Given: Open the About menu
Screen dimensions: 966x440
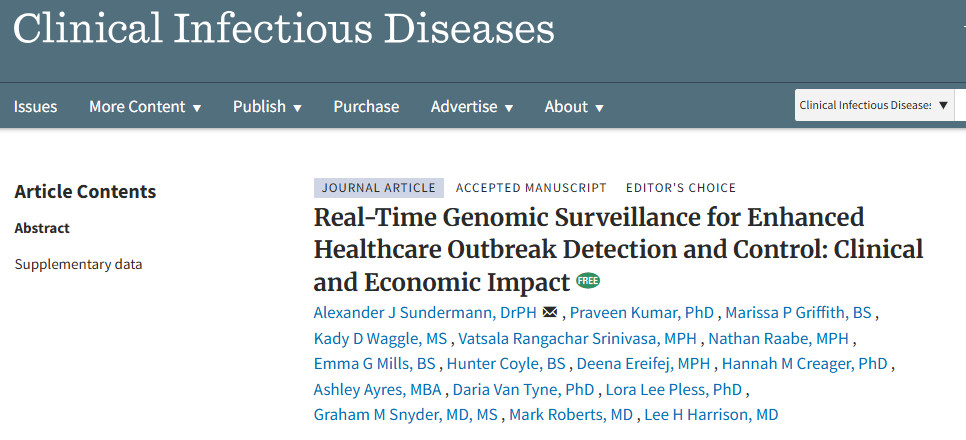Looking at the screenshot, I should click(x=574, y=107).
